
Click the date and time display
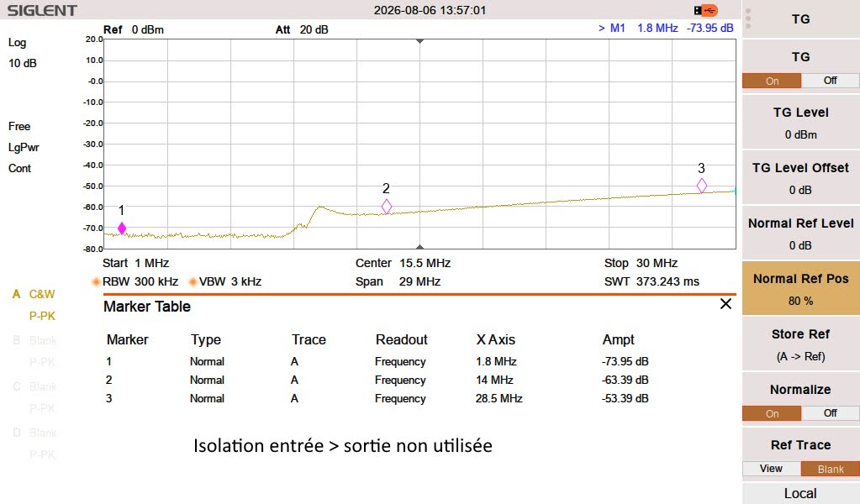430,10
